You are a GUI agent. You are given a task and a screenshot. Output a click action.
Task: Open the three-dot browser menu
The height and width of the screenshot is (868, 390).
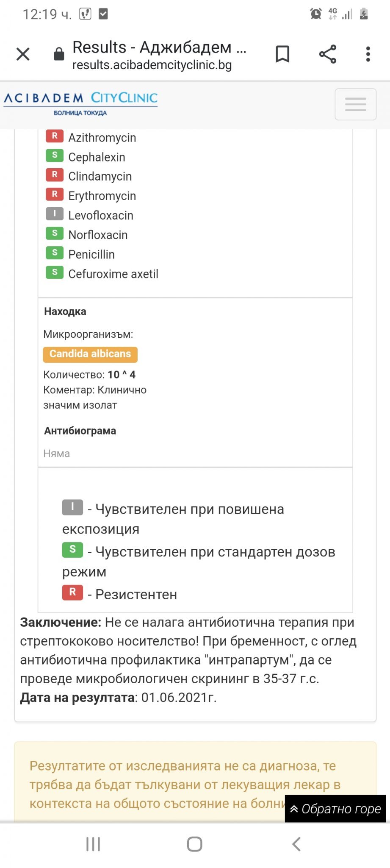click(x=368, y=54)
